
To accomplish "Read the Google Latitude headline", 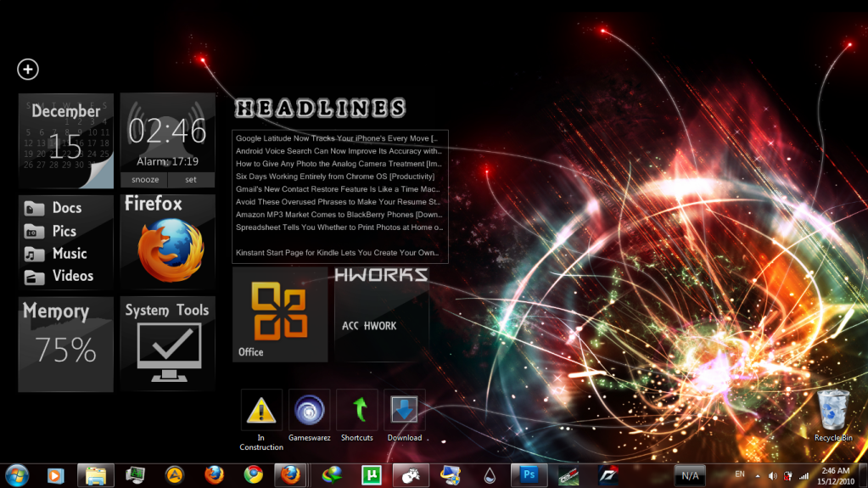I will (x=337, y=138).
